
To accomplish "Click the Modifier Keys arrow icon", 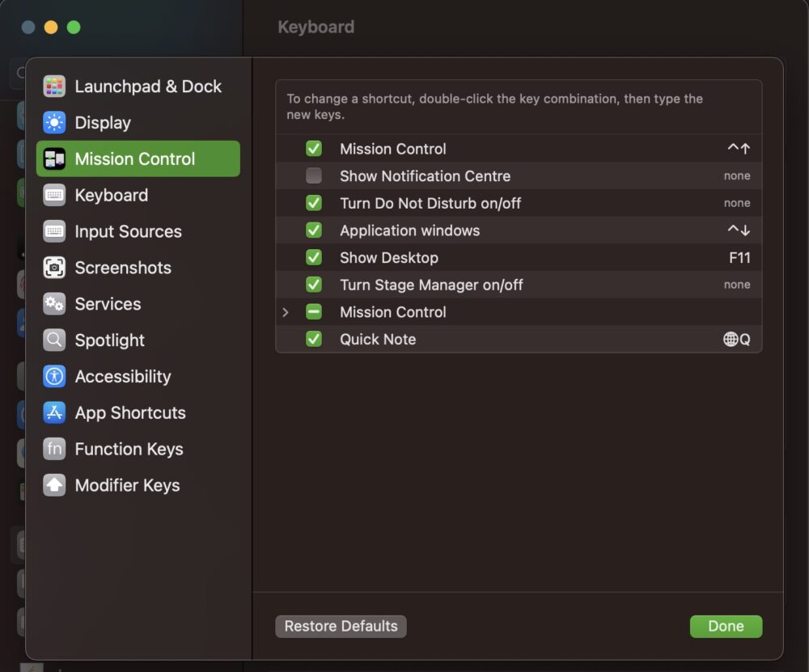I will [x=54, y=486].
